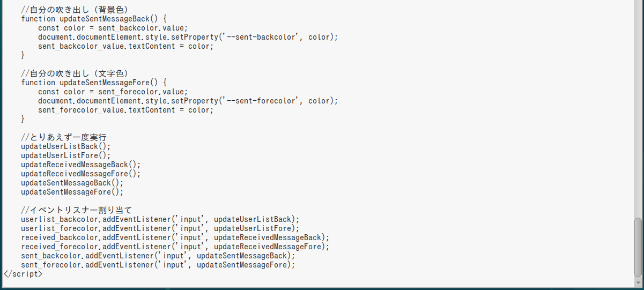Screen dimensions: 644x290
Task: Click the userlist_backcolor.addEventListener line
Action: tap(160, 219)
